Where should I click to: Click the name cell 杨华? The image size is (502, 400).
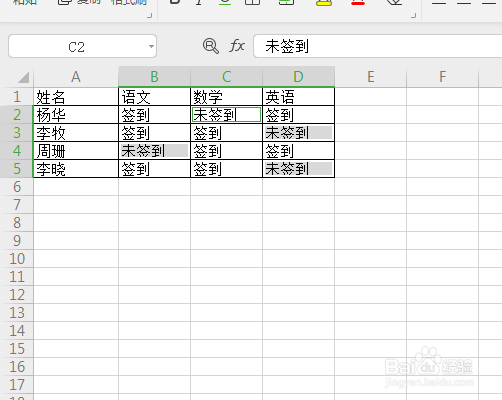click(x=76, y=115)
